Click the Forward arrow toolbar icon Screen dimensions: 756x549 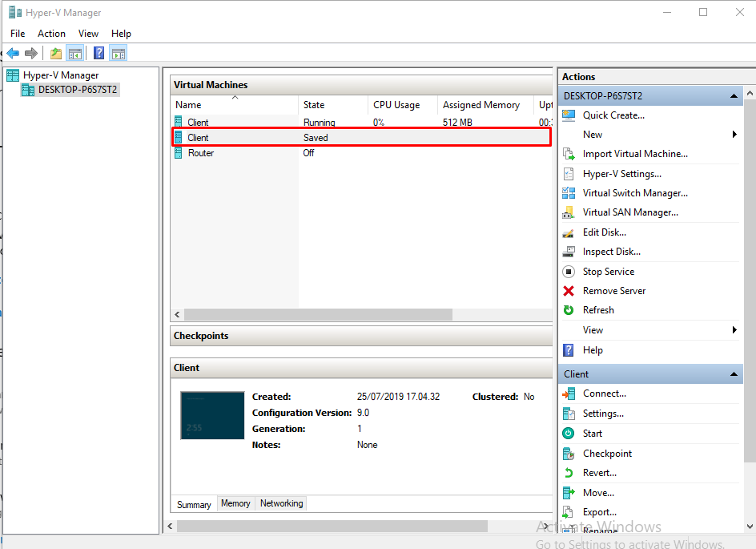[x=31, y=53]
